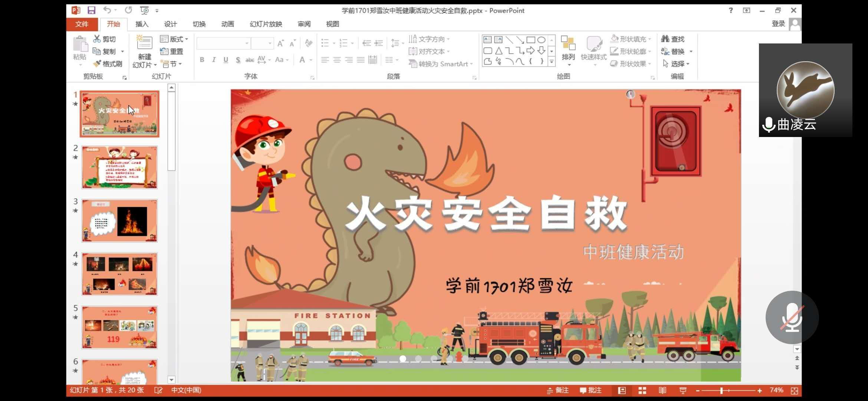The image size is (868, 401).
Task: Switch to Slide Sorter view icon
Action: click(642, 390)
